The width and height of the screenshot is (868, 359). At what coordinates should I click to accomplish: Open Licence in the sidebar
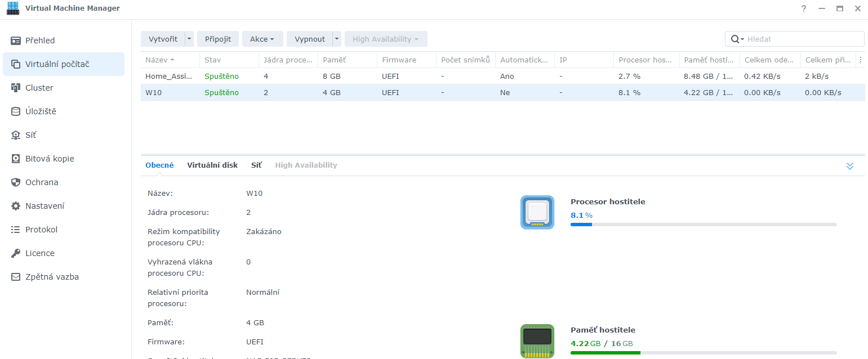tap(64, 253)
